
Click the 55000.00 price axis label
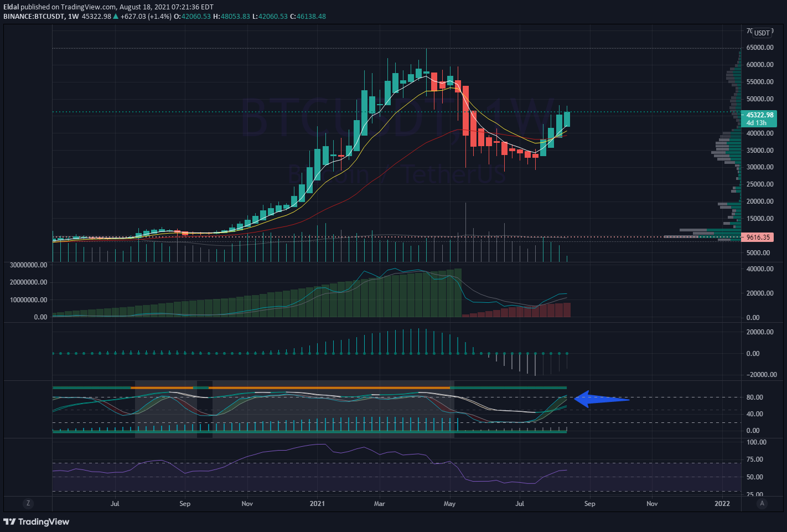(x=760, y=82)
